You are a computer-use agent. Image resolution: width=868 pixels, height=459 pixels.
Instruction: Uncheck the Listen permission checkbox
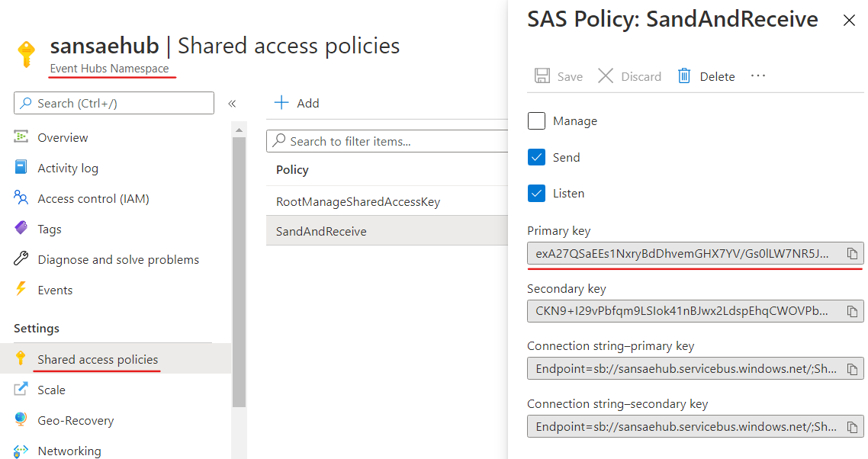[537, 193]
